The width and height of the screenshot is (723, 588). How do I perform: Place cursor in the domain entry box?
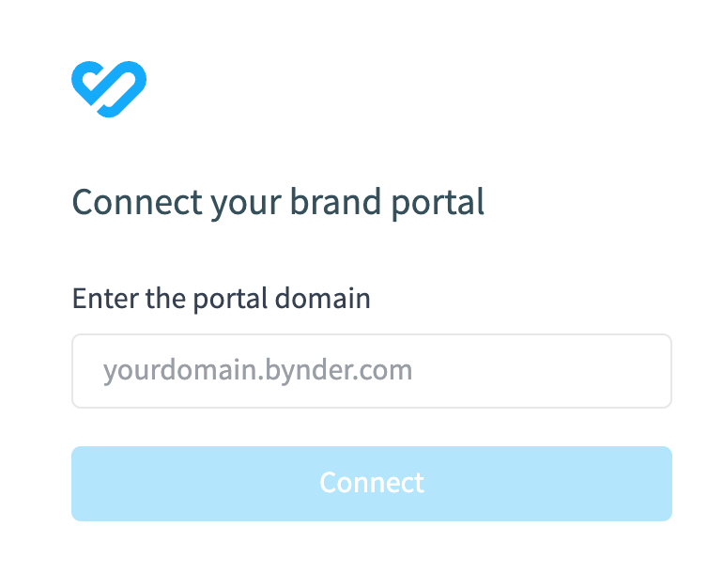pyautogui.click(x=371, y=371)
